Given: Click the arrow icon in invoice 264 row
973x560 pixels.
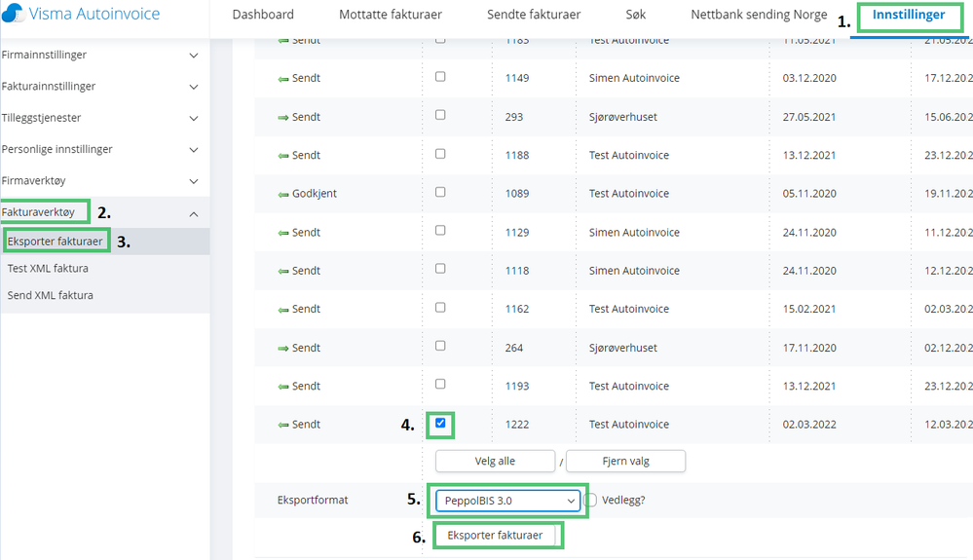Looking at the screenshot, I should pos(283,349).
